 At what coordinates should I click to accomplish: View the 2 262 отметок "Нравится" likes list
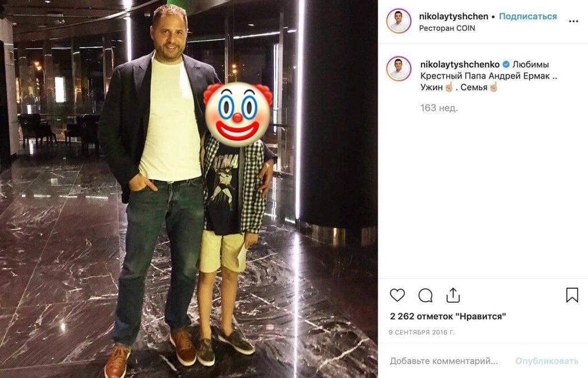point(448,317)
